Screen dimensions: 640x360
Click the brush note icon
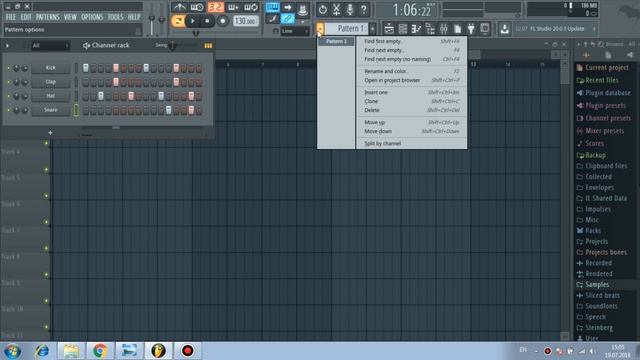tap(273, 18)
